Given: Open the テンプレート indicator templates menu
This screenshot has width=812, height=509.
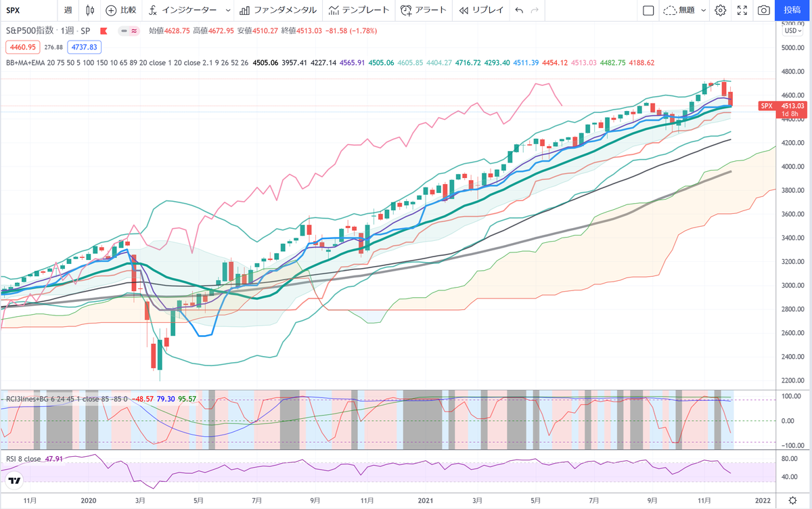Looking at the screenshot, I should tap(359, 10).
